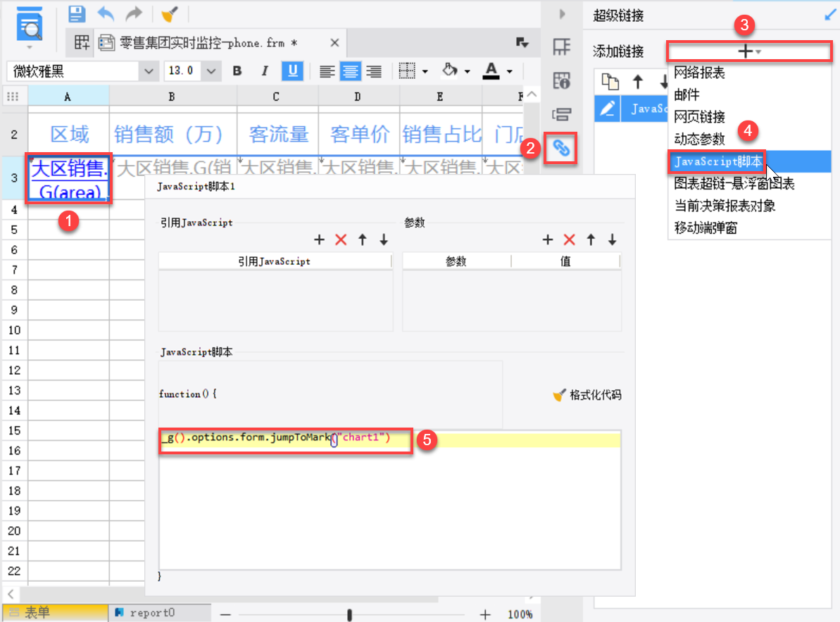Screen dimensions: 840x622
Task: Select the 区域 header cell
Action: 68,134
